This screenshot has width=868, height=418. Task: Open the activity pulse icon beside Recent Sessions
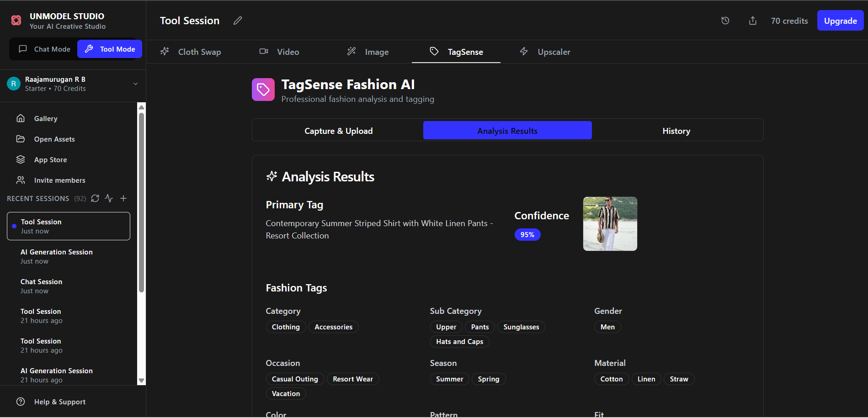pyautogui.click(x=109, y=198)
